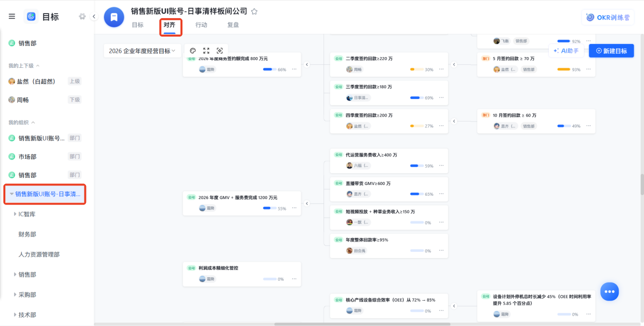Collapse the left sidebar with arrow

pos(94,17)
